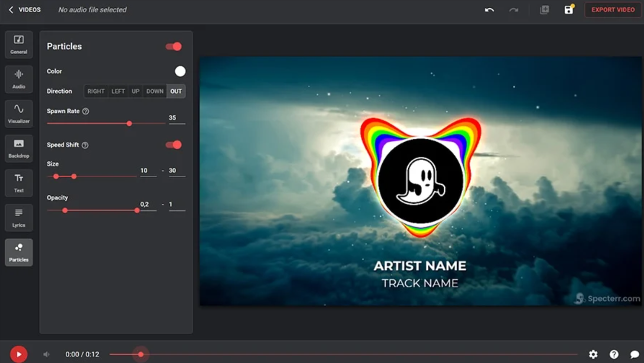The height and width of the screenshot is (363, 644).
Task: Click the Spawn Rate value field
Action: 176,118
